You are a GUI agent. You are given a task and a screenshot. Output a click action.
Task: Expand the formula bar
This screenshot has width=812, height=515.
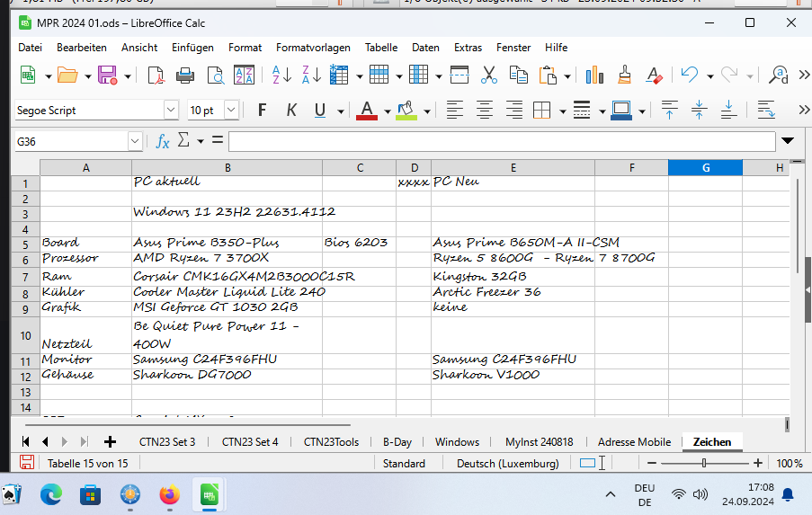[788, 141]
